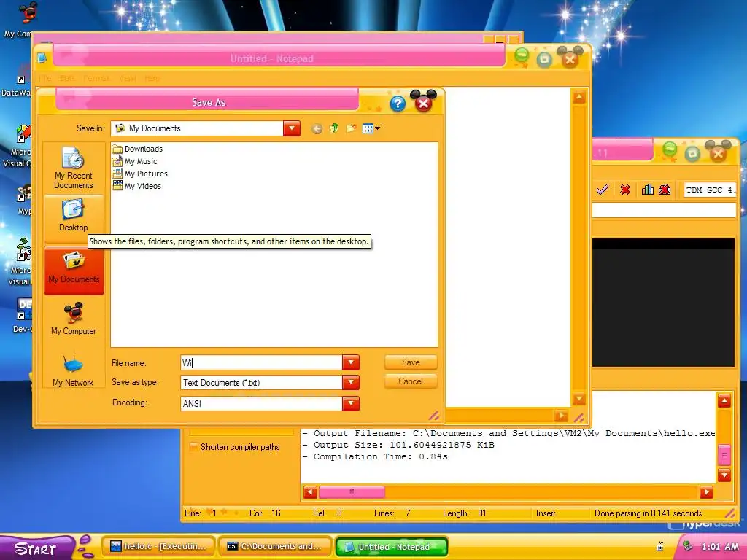Close the Save As dialog
The height and width of the screenshot is (560, 747).
pyautogui.click(x=423, y=102)
